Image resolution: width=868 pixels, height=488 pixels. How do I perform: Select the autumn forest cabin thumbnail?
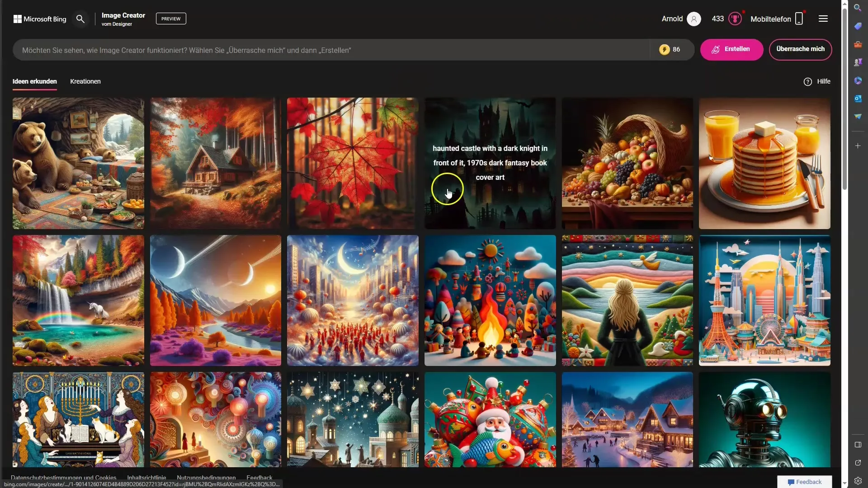215,163
